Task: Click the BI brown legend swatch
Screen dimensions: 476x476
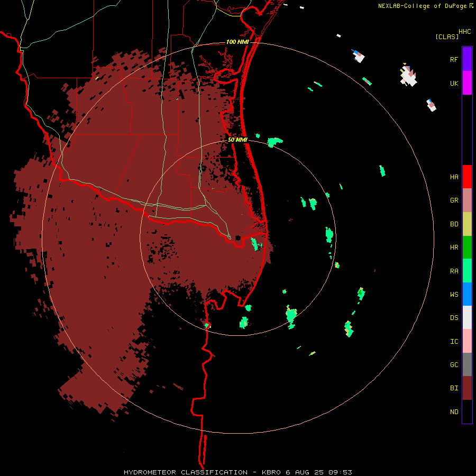Action: (467, 388)
